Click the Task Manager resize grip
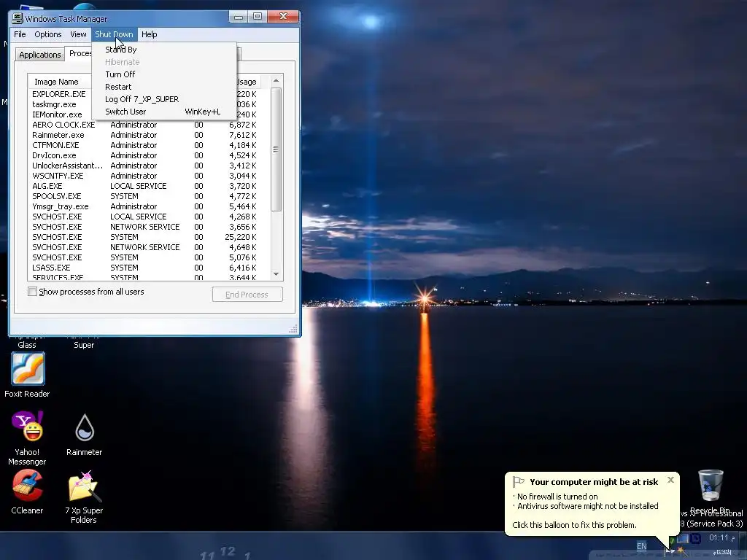Screen dimensions: 747x560 point(293,329)
